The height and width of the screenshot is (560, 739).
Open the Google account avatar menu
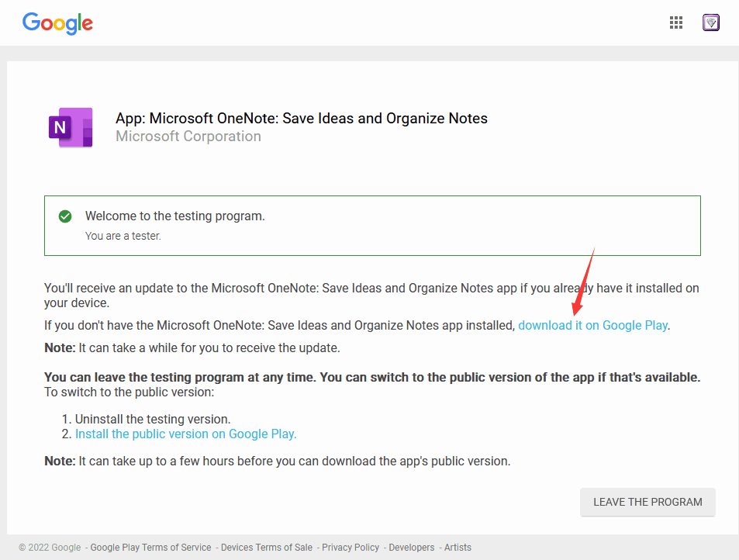coord(711,22)
